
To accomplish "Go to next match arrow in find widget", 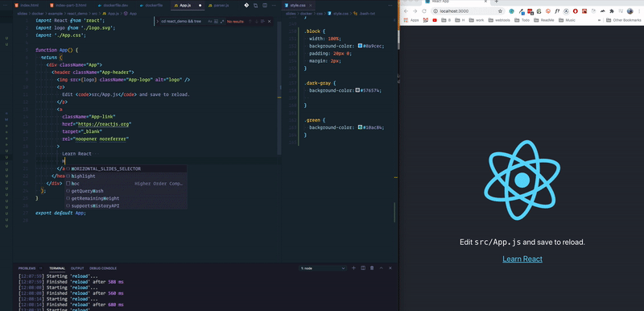I will pos(257,22).
